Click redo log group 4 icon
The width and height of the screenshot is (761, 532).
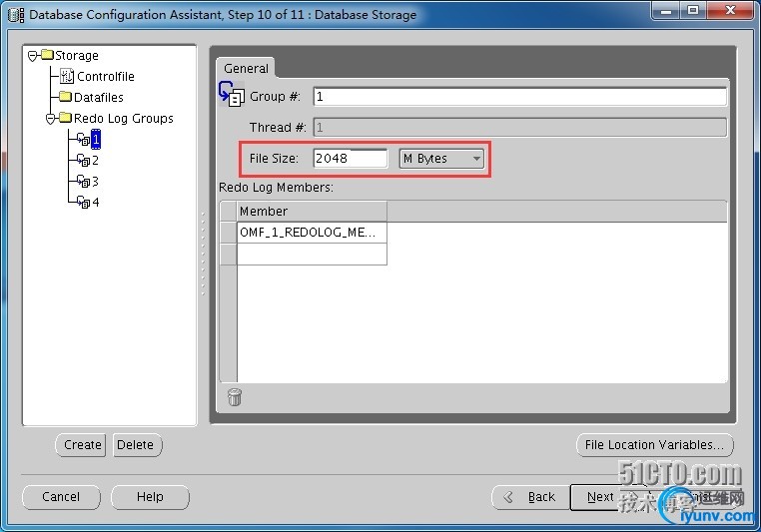(84, 202)
